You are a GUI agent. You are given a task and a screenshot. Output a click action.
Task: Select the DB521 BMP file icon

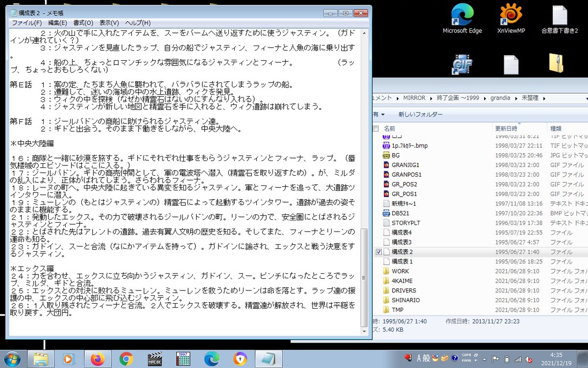[386, 213]
